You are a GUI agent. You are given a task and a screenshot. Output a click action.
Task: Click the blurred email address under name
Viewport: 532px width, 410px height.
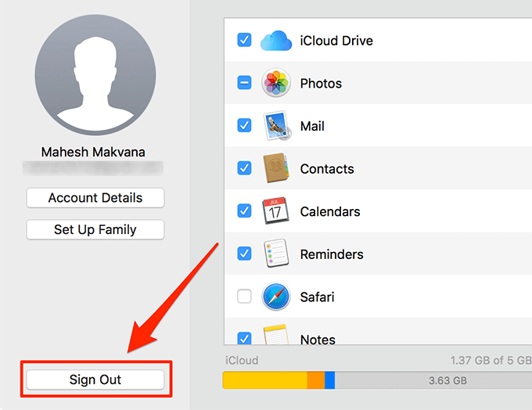93,168
